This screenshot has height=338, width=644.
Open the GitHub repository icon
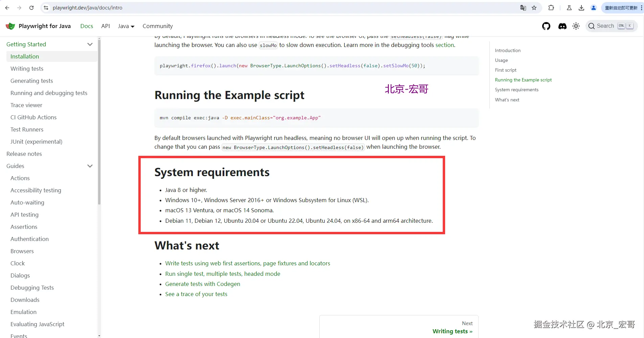[546, 26]
